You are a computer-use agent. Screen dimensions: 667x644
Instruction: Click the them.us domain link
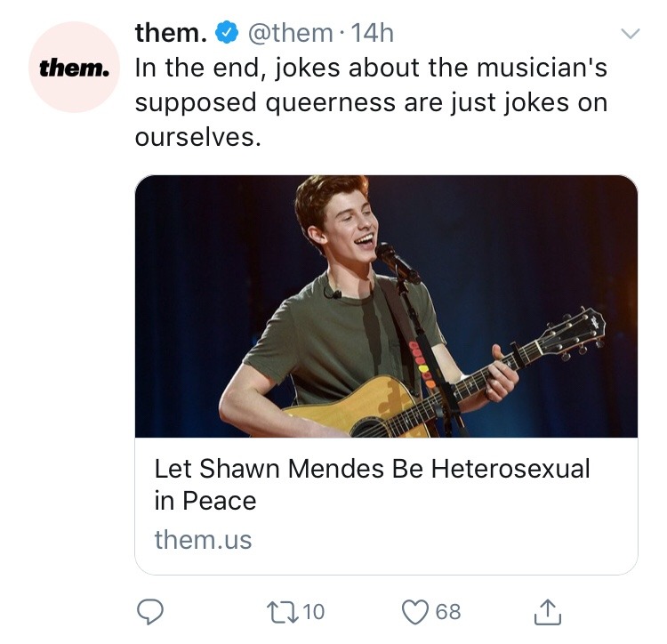coord(203,540)
